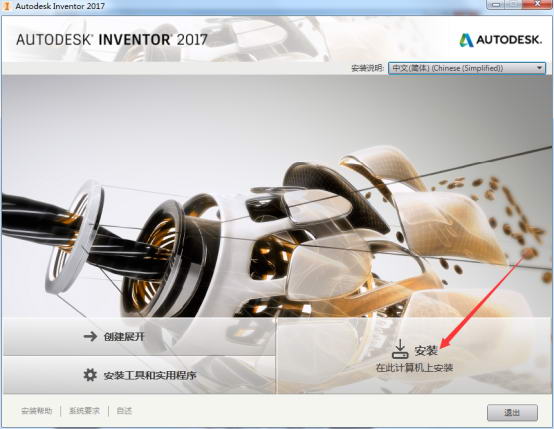Click AUTODESK INVENTOR 2017 heading
Screen dimensions: 554x429
tap(112, 40)
